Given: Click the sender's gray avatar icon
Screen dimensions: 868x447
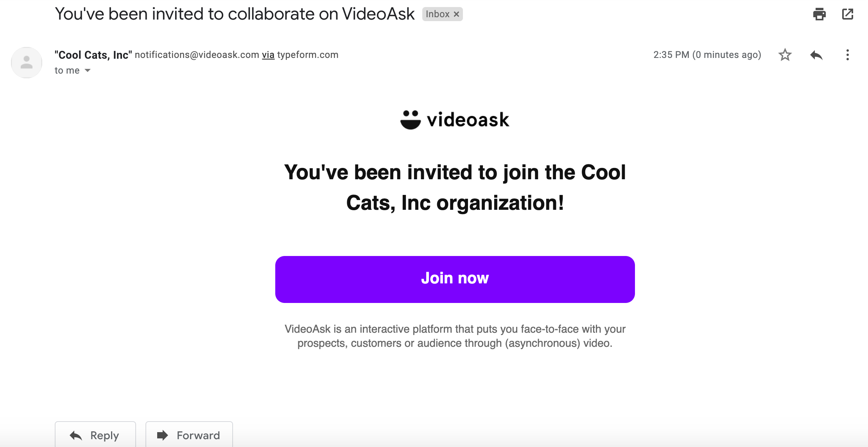Looking at the screenshot, I should (27, 63).
